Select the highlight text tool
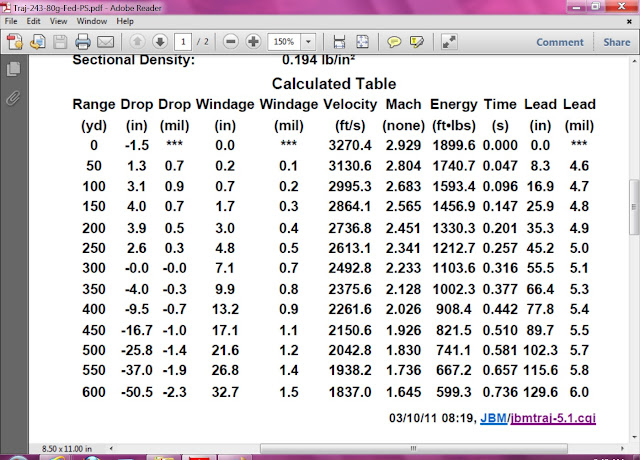640x460 pixels. (x=417, y=42)
